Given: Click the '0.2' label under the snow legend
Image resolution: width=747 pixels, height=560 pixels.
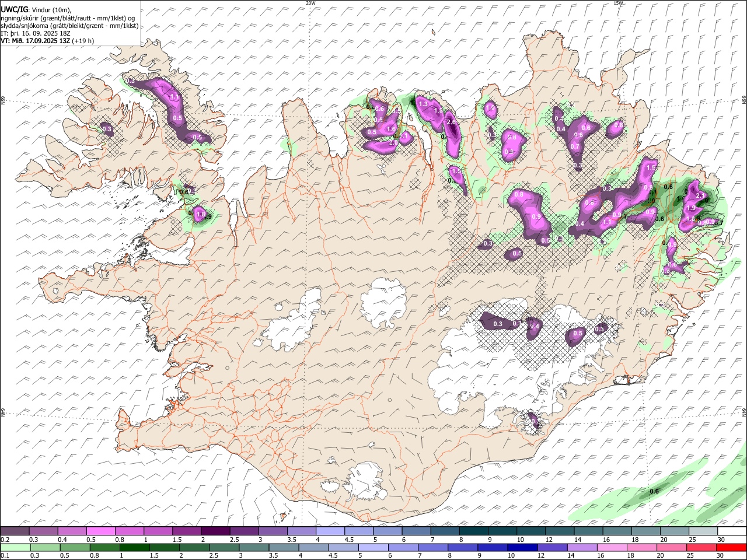Looking at the screenshot, I should click(x=5, y=540).
